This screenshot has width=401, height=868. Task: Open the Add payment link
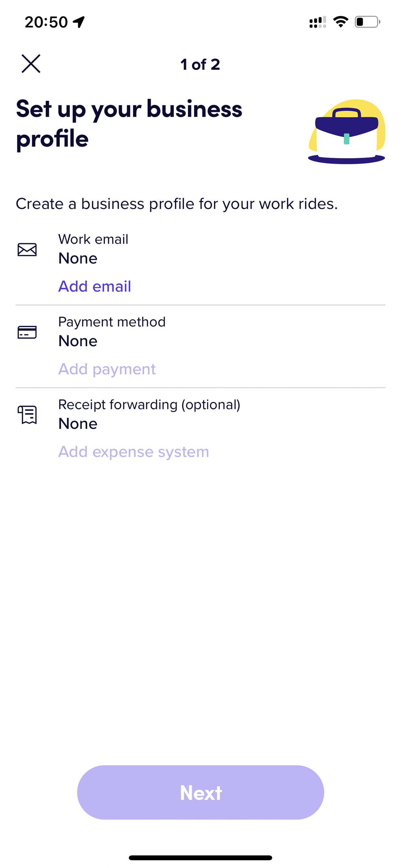coord(107,369)
